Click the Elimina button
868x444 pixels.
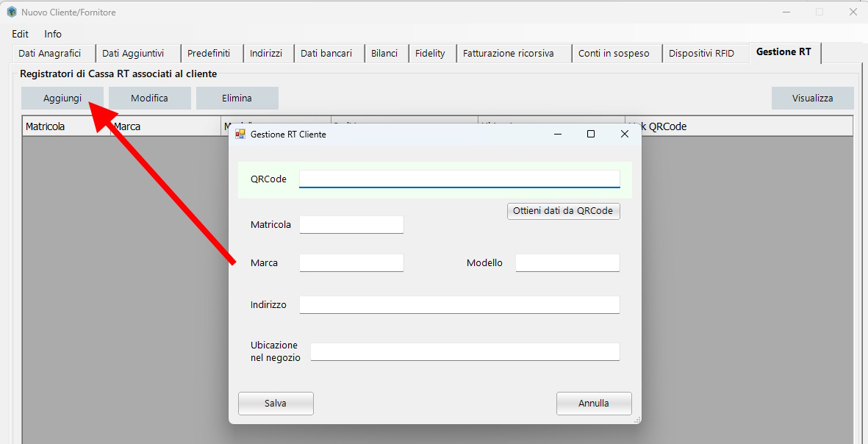[237, 99]
